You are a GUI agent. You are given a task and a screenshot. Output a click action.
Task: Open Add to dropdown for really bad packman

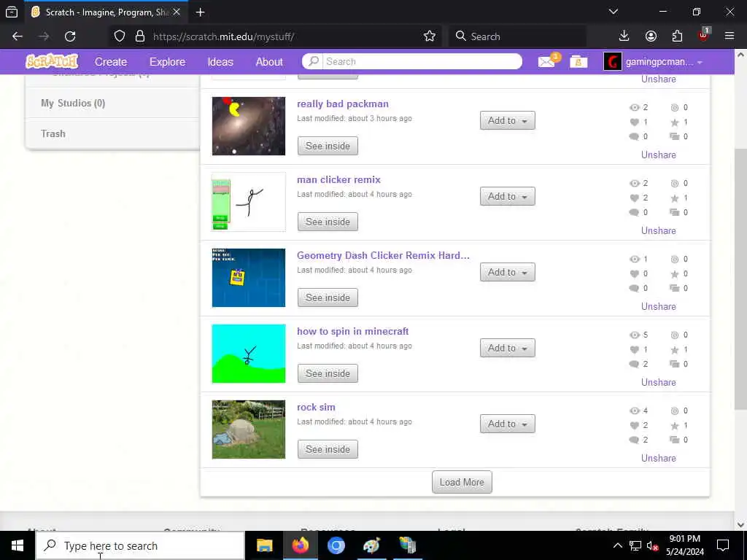[508, 120]
